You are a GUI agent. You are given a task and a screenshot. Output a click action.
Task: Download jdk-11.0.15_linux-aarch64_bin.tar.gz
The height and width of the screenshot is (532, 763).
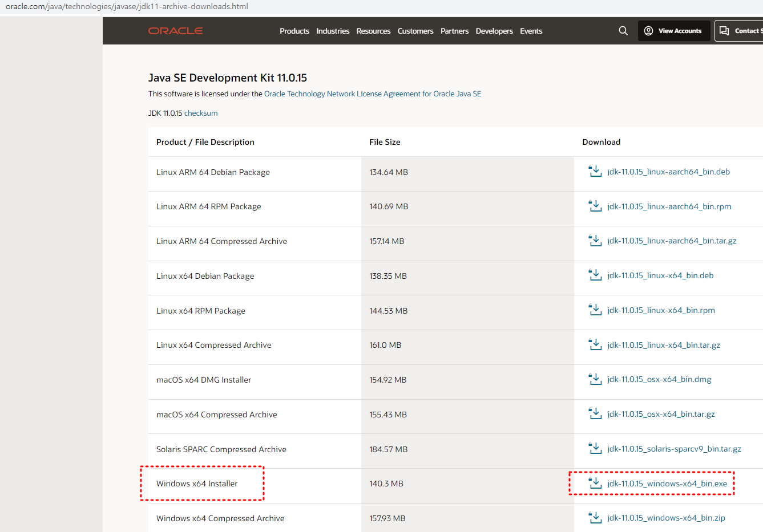point(672,241)
